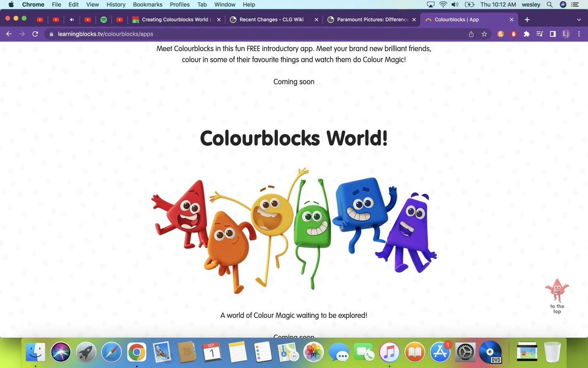Viewport: 588px width, 368px height.
Task: Toggle screen mirroring from the menu bar
Action: (431, 4)
